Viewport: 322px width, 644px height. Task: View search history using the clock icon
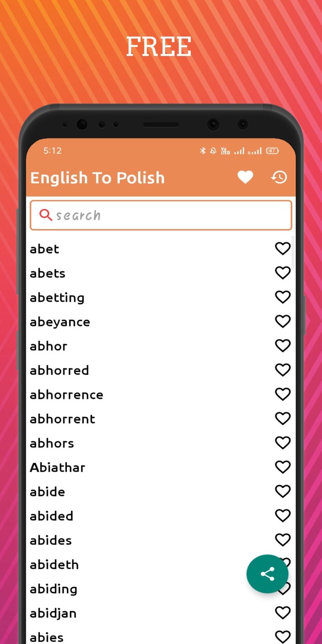point(279,177)
